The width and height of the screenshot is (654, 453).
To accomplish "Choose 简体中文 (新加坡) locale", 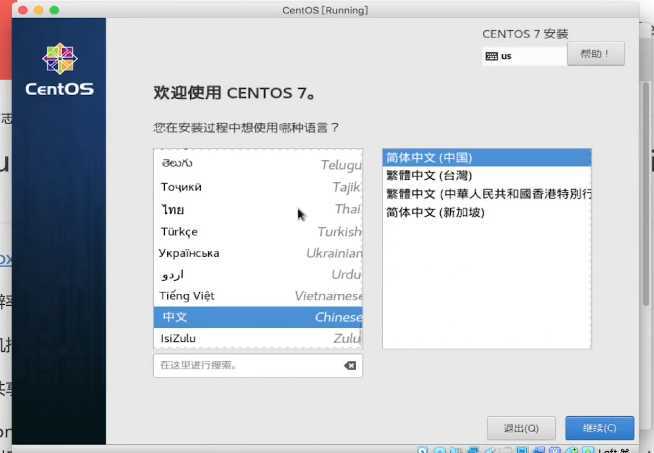I will point(487,212).
